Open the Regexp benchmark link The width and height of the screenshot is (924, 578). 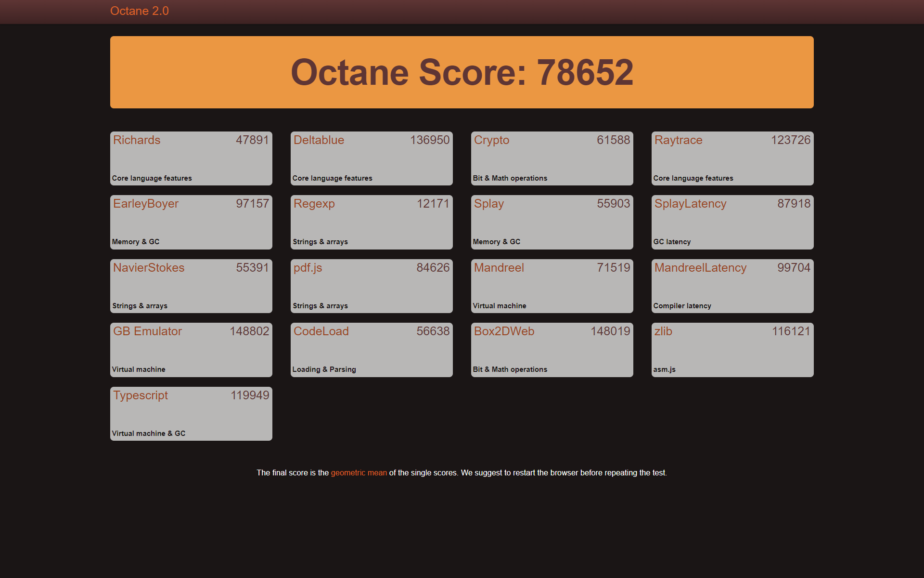coord(314,204)
